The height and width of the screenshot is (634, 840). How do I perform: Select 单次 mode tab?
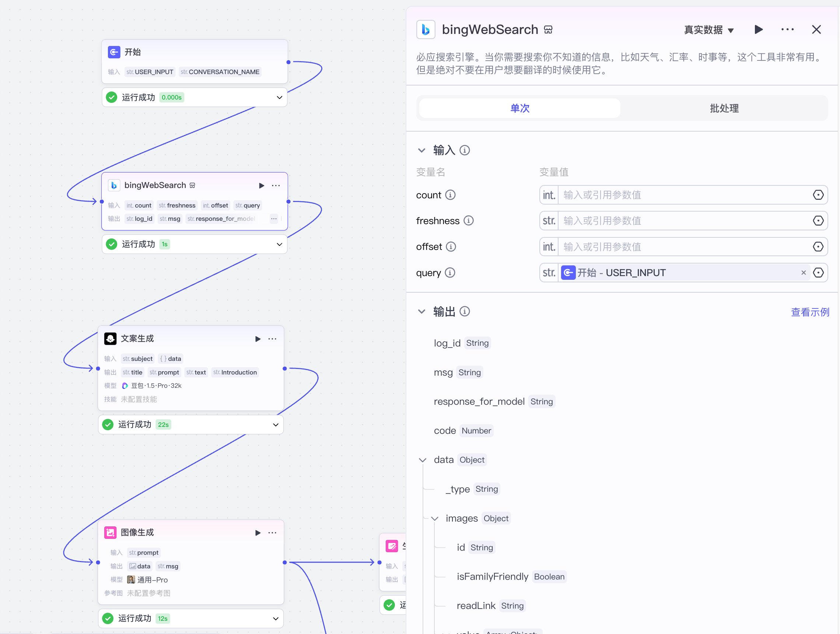(x=519, y=108)
